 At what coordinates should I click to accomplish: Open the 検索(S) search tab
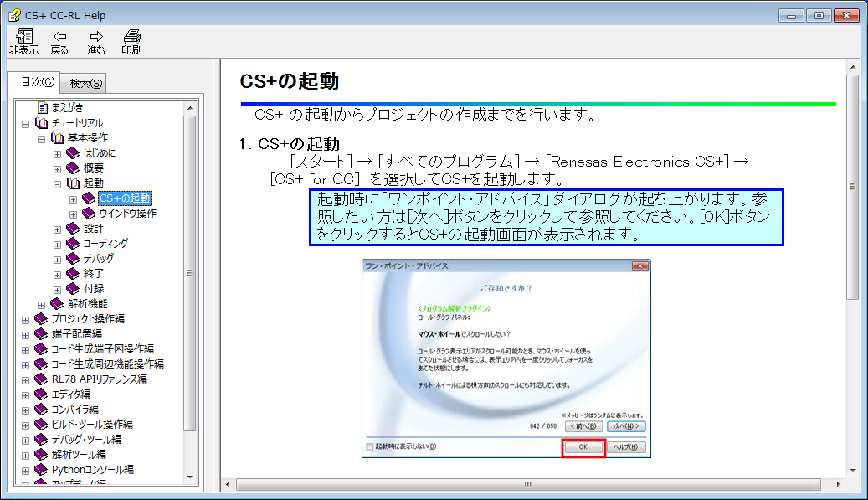(85, 83)
